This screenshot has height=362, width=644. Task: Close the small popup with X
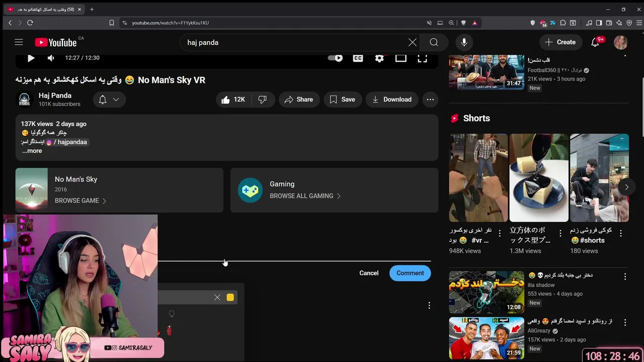coord(217,297)
